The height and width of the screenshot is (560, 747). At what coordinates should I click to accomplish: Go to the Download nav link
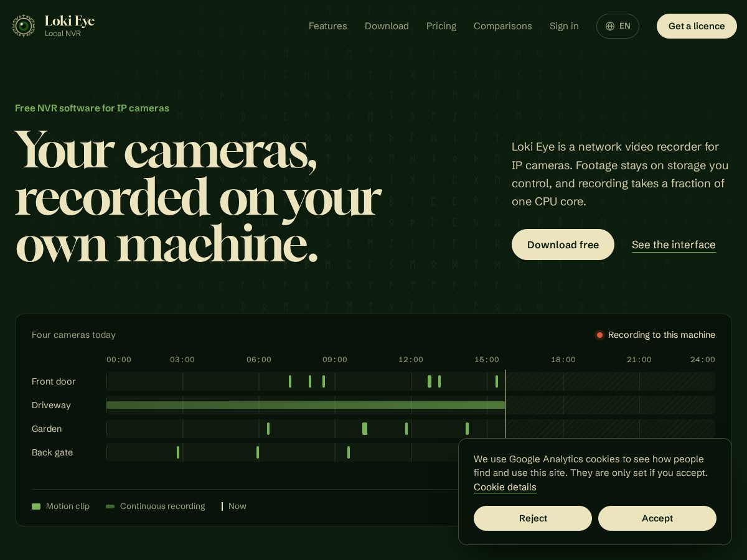[387, 26]
